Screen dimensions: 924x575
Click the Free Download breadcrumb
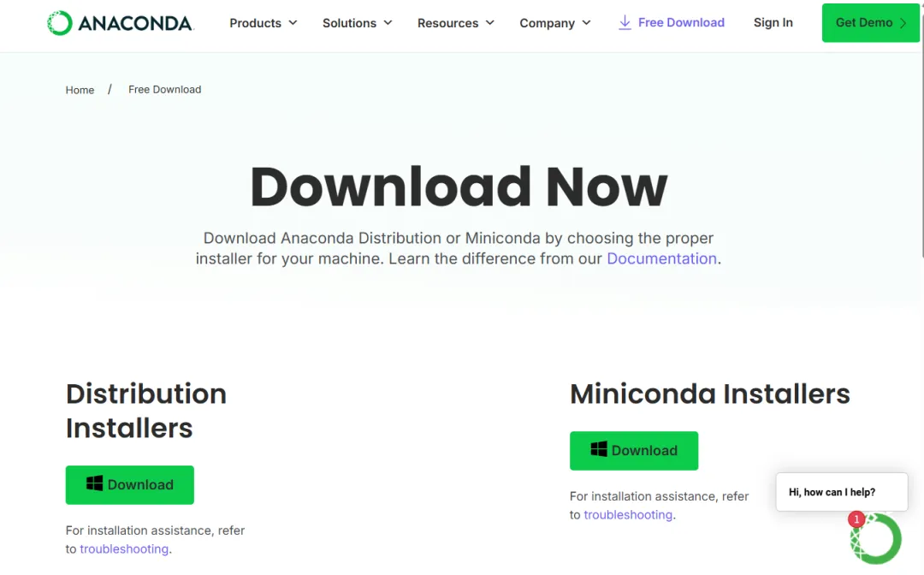(x=165, y=90)
